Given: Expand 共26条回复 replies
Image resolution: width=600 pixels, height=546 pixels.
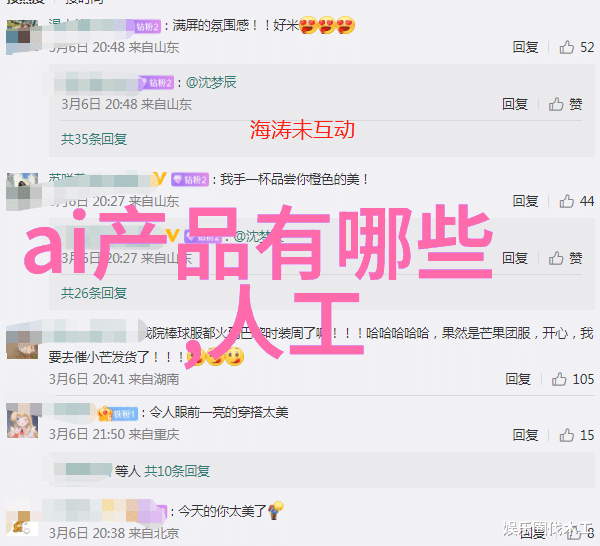Looking at the screenshot, I should 94,293.
